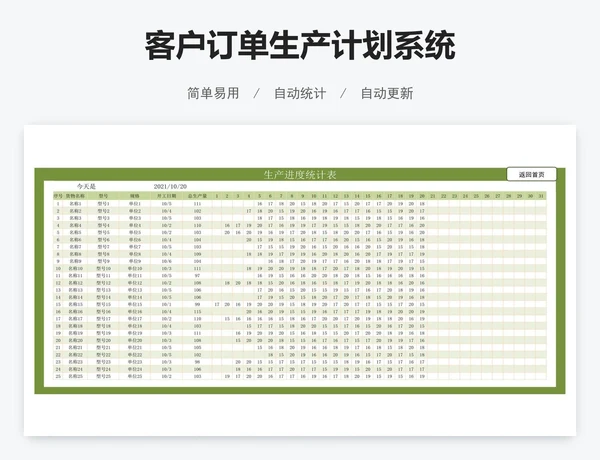600x460 pixels.
Task: Click total output 109 in row 8
Action: 197,254
